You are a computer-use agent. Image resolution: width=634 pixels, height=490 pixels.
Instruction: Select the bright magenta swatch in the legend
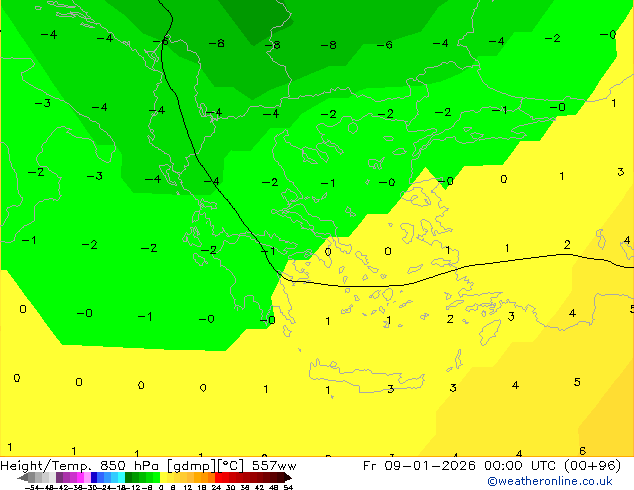(x=80, y=477)
